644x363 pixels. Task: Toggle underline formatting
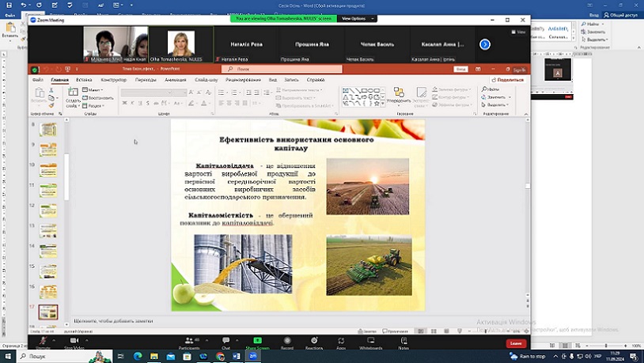(x=140, y=103)
